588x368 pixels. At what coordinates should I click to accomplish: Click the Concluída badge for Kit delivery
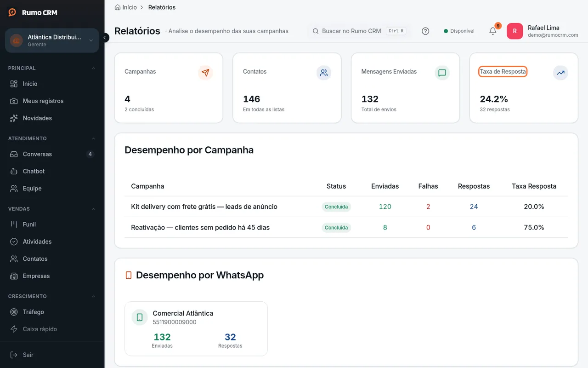pos(336,207)
